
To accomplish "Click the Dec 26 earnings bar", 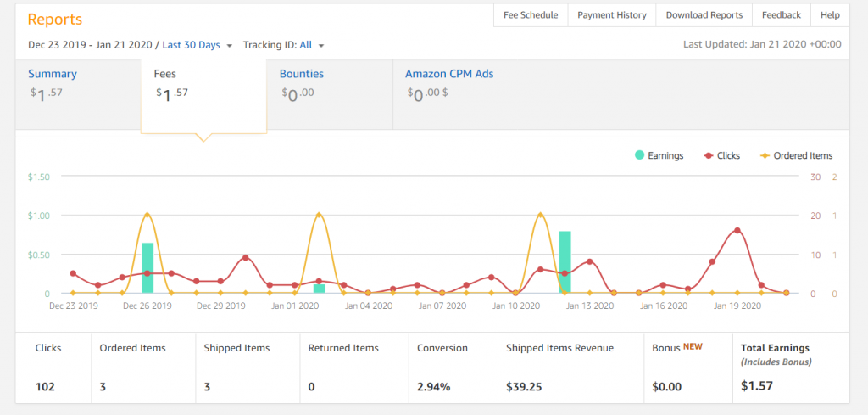I will click(x=147, y=268).
